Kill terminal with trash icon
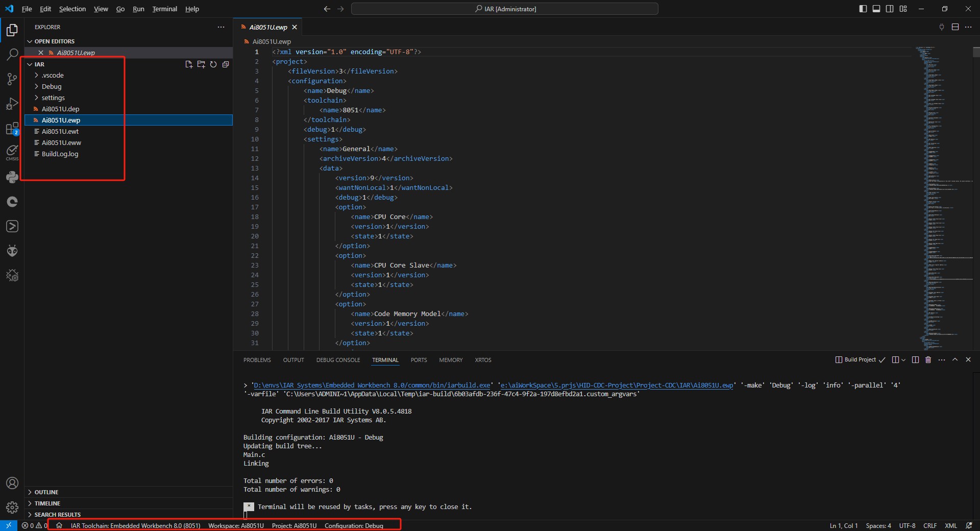 point(928,360)
